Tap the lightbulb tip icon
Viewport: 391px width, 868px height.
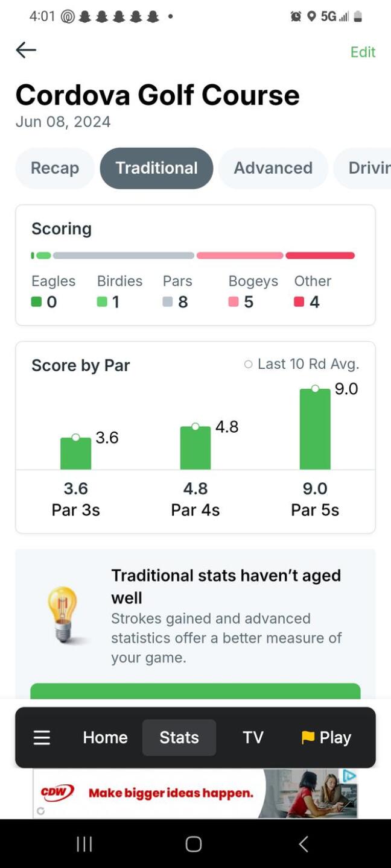(x=63, y=615)
